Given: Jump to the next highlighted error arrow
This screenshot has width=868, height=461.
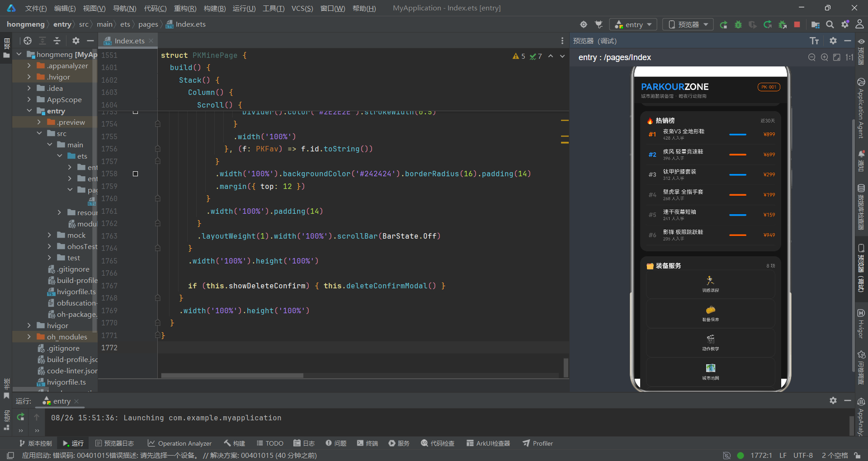Looking at the screenshot, I should click(562, 56).
